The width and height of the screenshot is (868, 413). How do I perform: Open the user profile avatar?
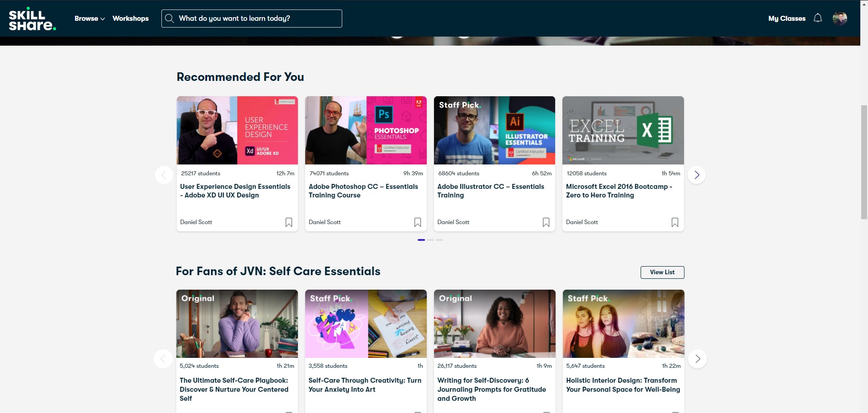pos(840,19)
